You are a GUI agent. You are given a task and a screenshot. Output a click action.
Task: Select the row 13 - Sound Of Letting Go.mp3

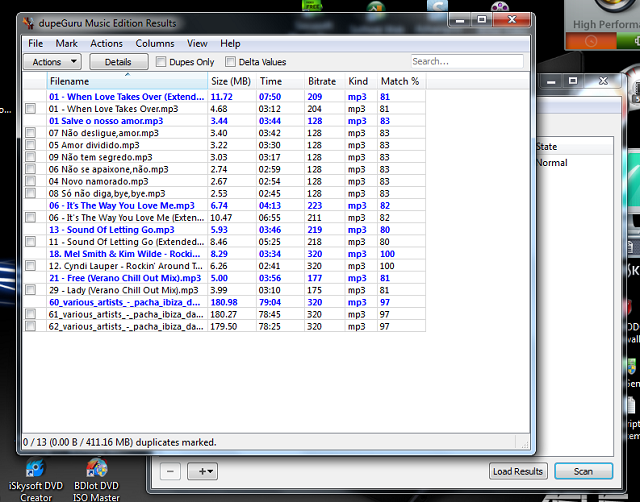click(x=224, y=229)
